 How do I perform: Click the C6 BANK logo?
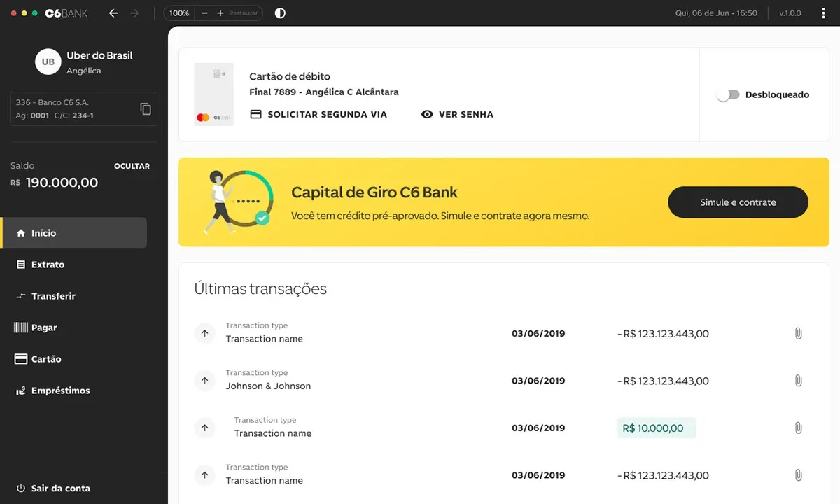tap(66, 13)
